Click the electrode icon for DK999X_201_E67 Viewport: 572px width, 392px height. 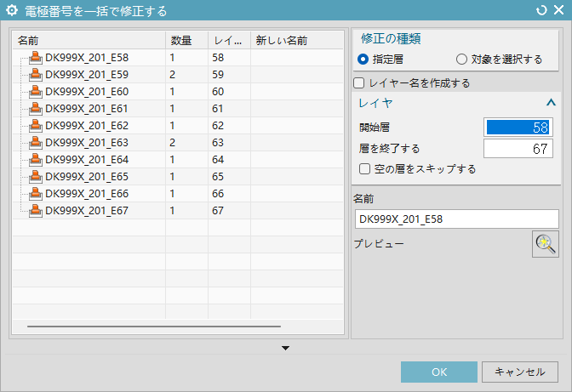coord(36,211)
